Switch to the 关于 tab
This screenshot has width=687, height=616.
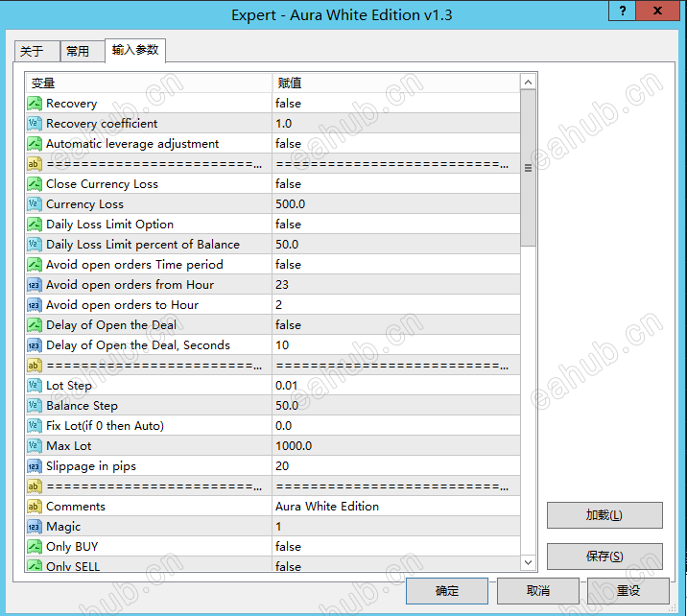click(36, 51)
